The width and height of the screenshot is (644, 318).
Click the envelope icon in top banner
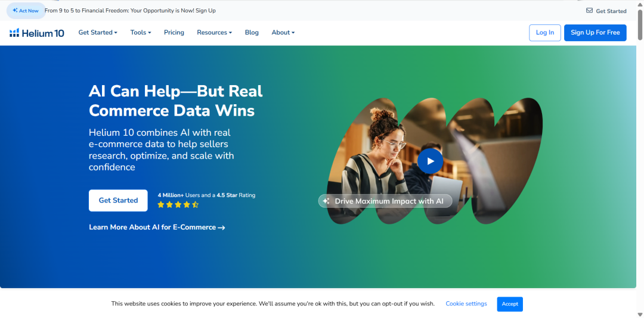point(589,11)
